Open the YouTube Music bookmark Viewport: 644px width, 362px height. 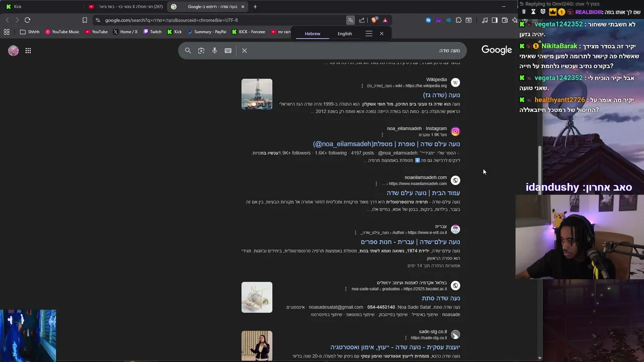(x=62, y=32)
